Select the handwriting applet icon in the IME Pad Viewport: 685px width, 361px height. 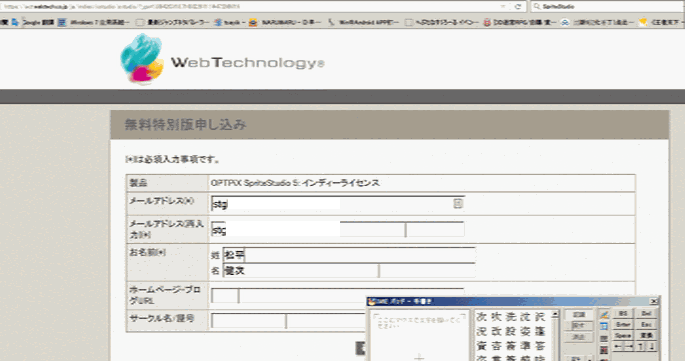[x=604, y=315]
